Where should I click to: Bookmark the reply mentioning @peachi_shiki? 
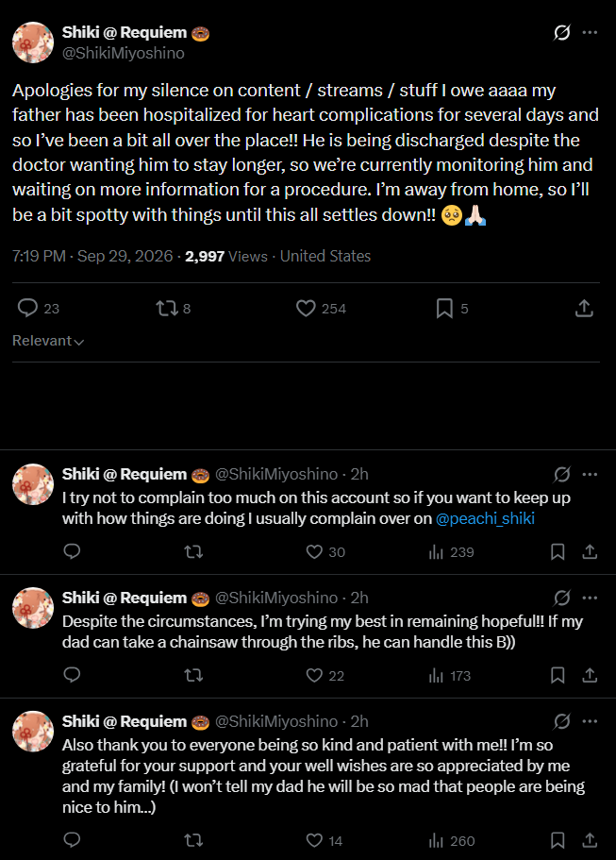558,551
